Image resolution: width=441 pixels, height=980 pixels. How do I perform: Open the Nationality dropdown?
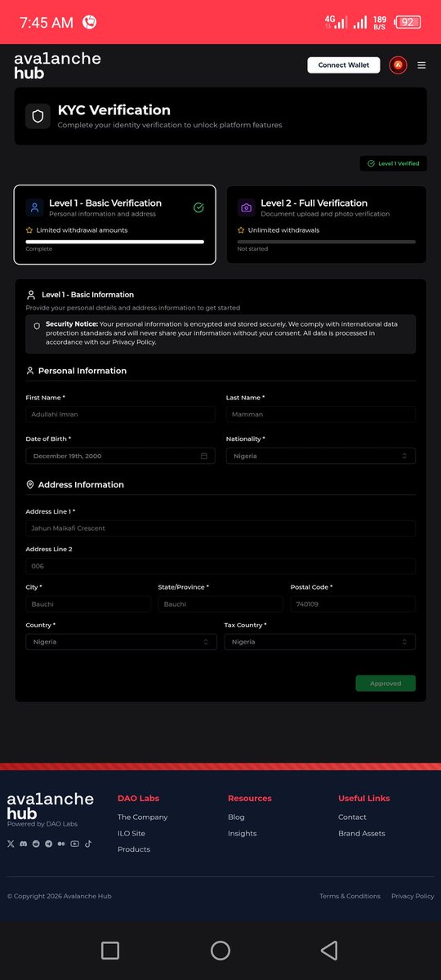(320, 456)
